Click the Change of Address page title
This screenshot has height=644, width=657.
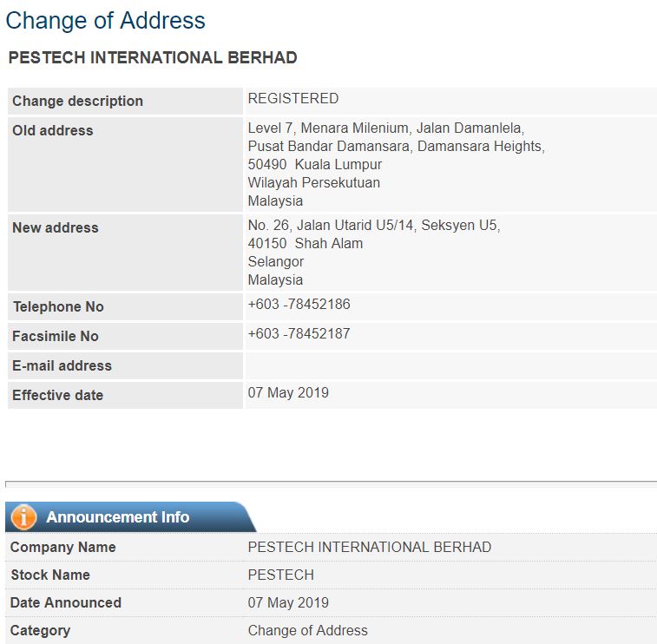coord(105,21)
